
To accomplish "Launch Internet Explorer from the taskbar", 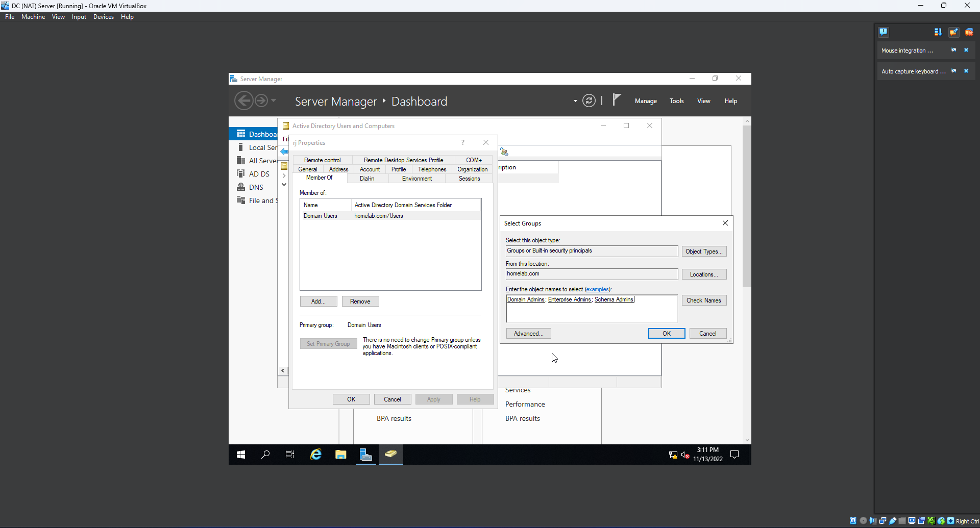I will click(316, 455).
